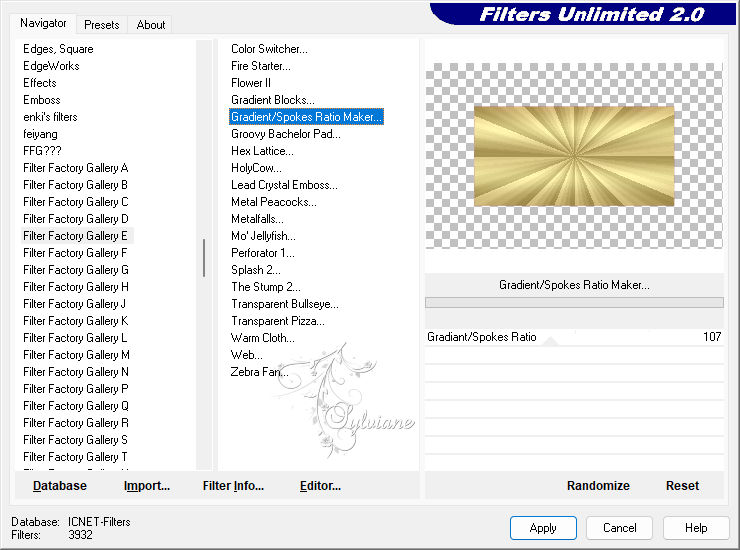Choose the Splash 2 filter
Image resolution: width=740 pixels, height=550 pixels.
click(255, 270)
